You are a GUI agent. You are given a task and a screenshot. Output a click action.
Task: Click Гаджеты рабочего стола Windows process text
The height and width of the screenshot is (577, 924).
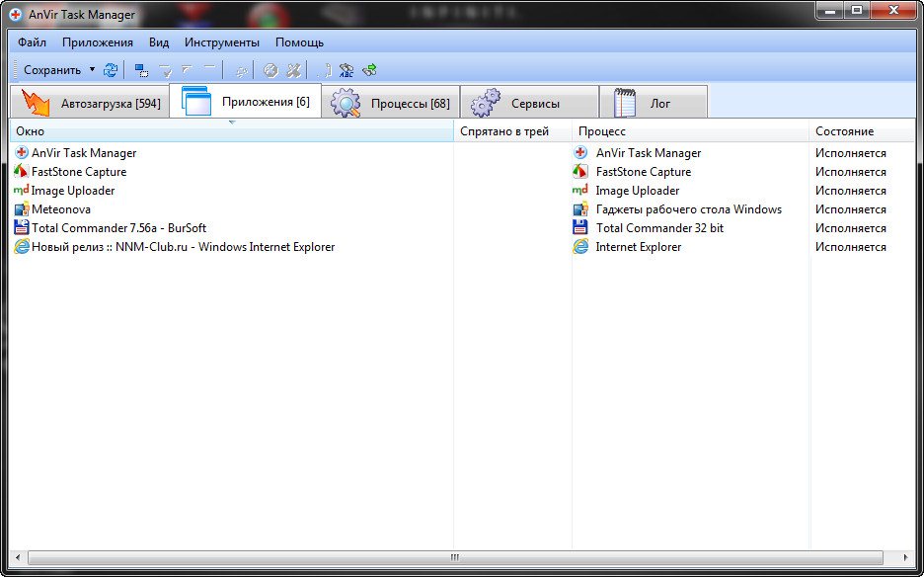689,209
